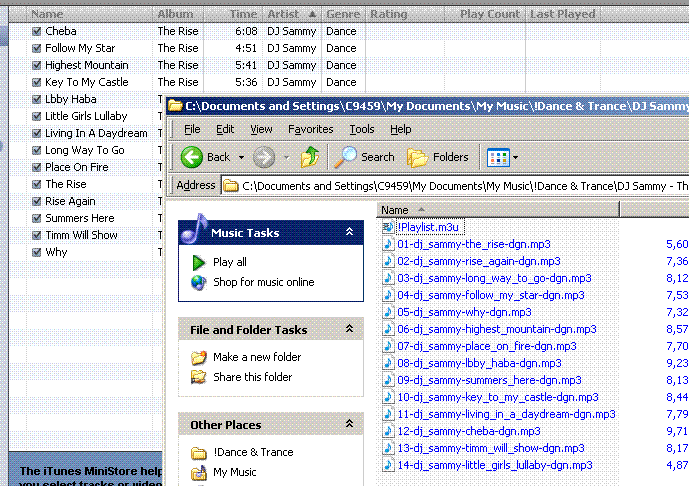Sort iTunes list by Artist column
Image resolution: width=689 pixels, height=486 pixels.
(292, 14)
